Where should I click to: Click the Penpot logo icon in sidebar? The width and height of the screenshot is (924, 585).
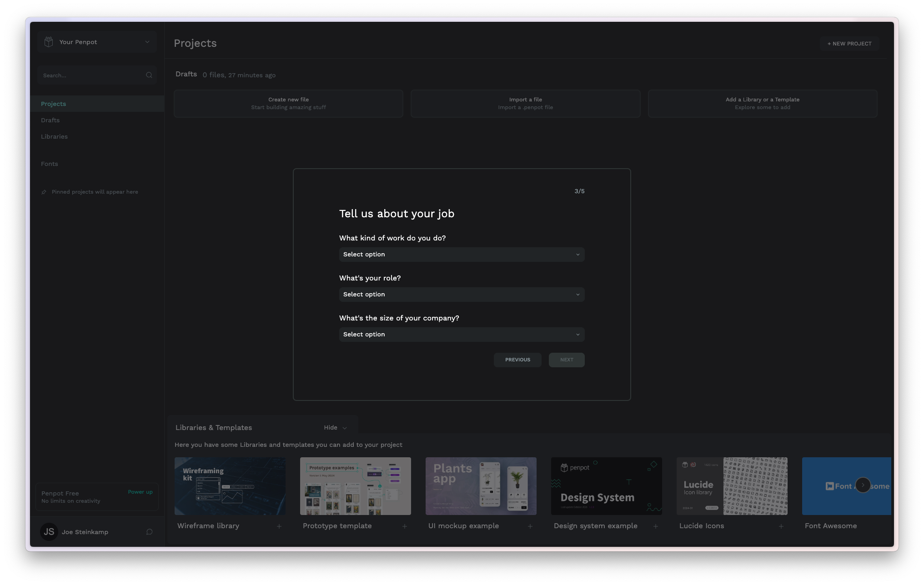coord(49,42)
